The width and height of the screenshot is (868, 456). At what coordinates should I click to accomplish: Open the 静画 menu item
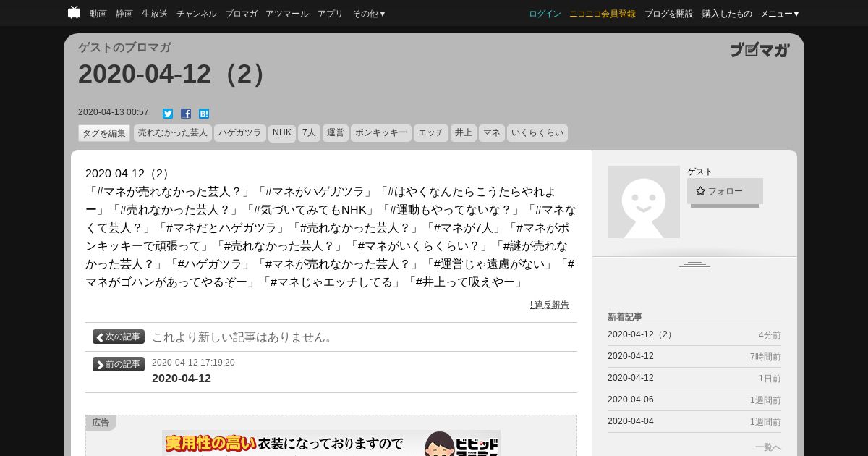point(124,14)
